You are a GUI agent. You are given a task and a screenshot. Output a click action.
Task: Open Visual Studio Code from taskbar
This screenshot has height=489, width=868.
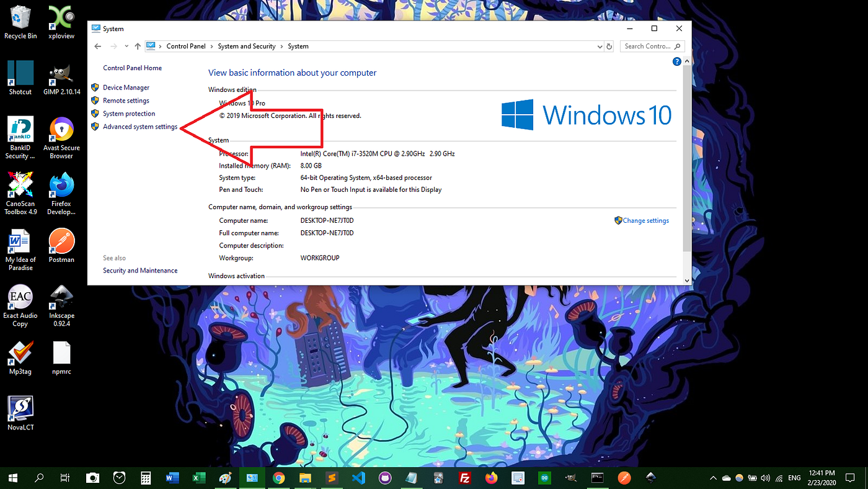358,478
